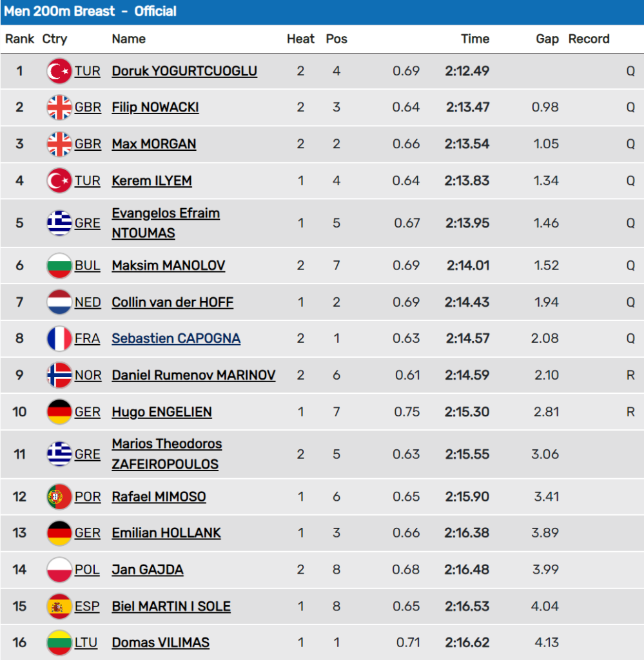Click the Turkey flag beside Doruk YOGURTCUOGLU

(x=59, y=71)
